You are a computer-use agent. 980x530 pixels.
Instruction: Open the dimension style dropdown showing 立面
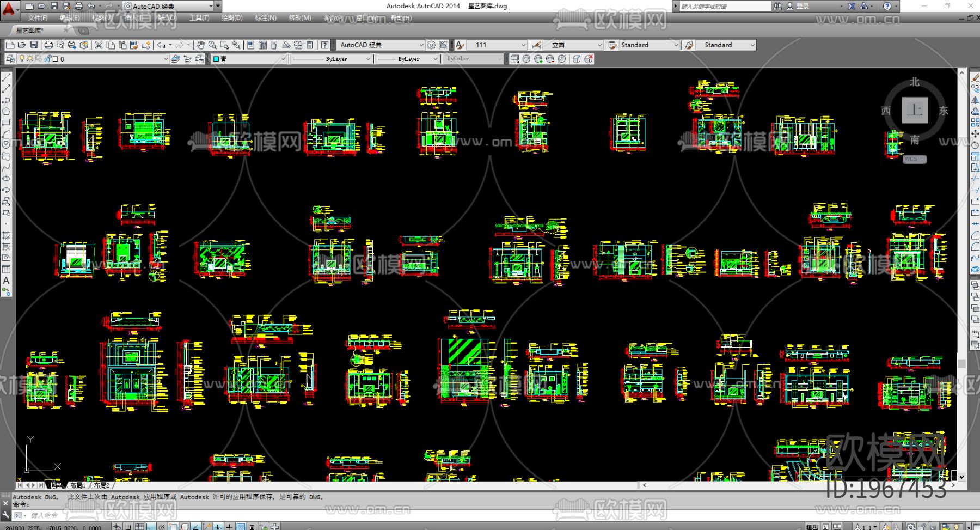(x=573, y=45)
